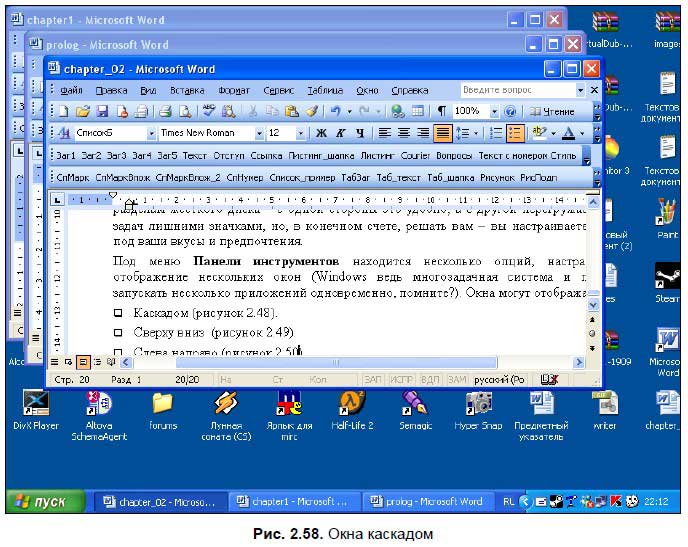Click the Введите вопрос help field
The image size is (688, 547).
(x=518, y=90)
